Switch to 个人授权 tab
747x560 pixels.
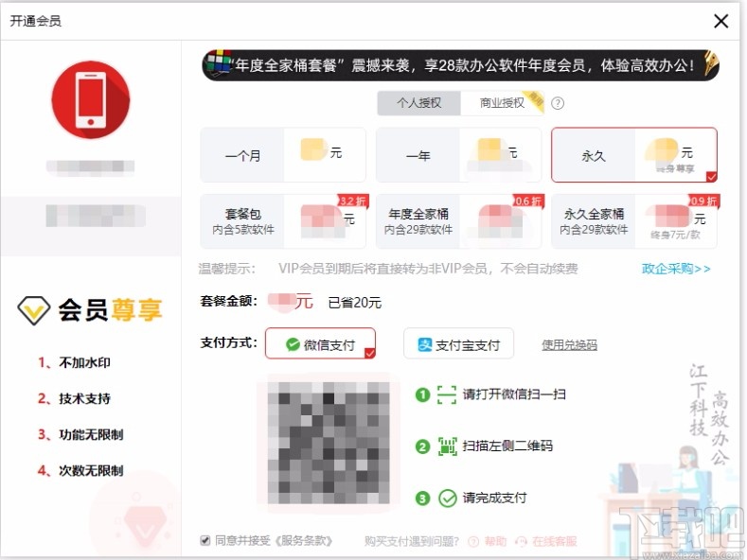pos(418,103)
